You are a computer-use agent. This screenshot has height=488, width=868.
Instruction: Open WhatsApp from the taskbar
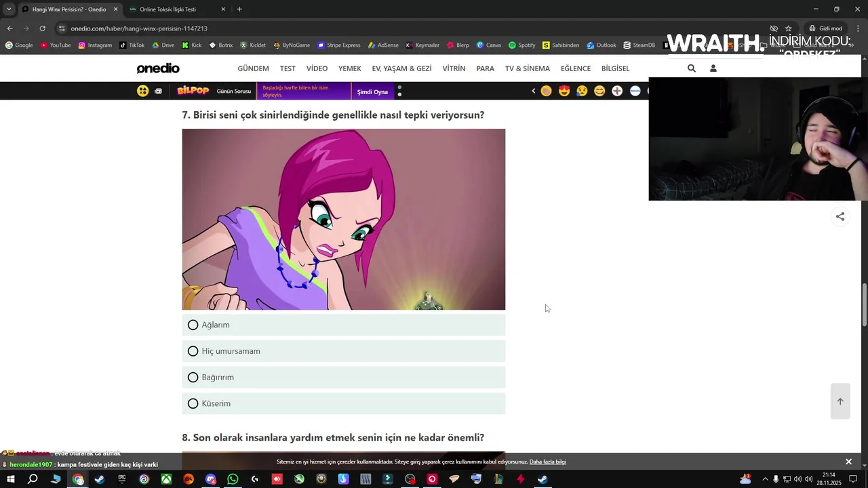click(233, 479)
